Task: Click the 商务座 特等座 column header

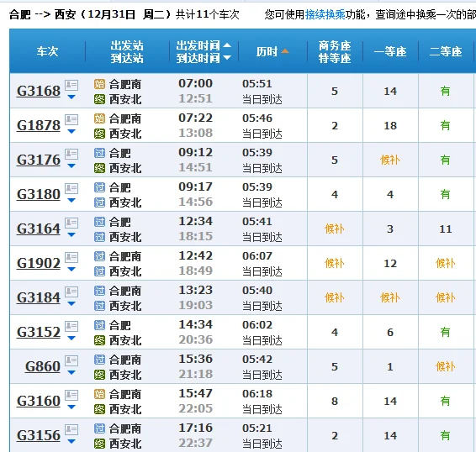Action: pos(335,51)
